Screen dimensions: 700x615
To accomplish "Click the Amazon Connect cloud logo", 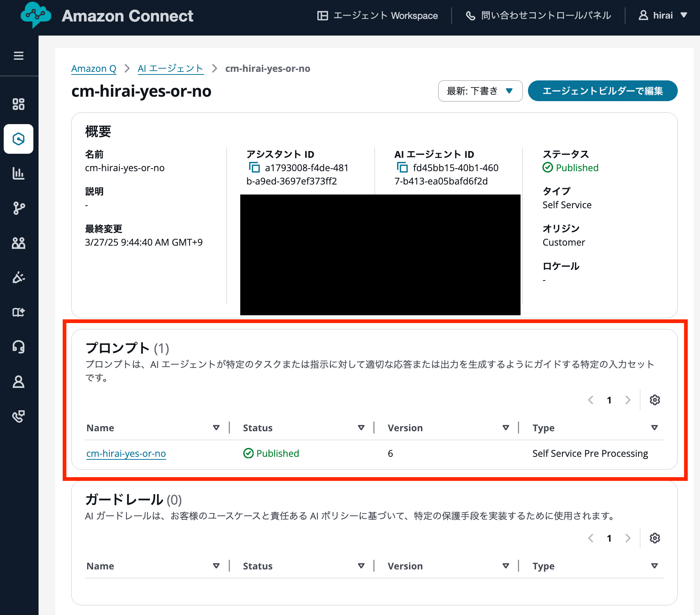I will coord(36,15).
